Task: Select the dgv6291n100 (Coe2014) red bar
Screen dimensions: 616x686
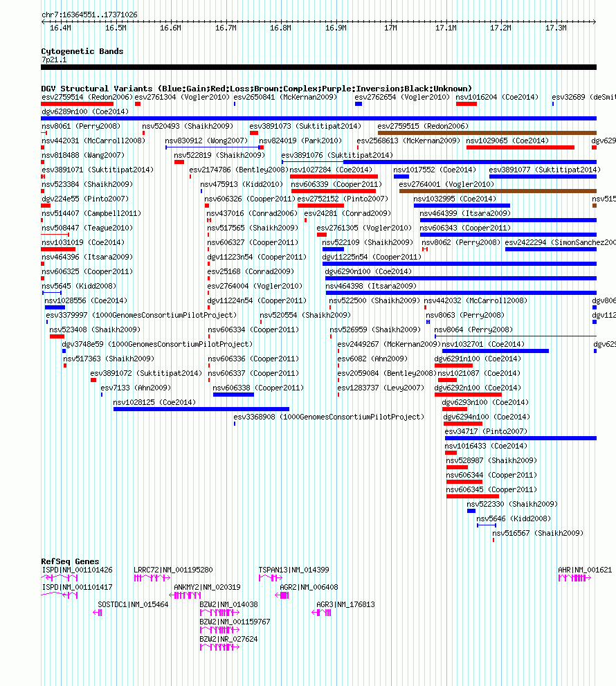Action: click(453, 365)
